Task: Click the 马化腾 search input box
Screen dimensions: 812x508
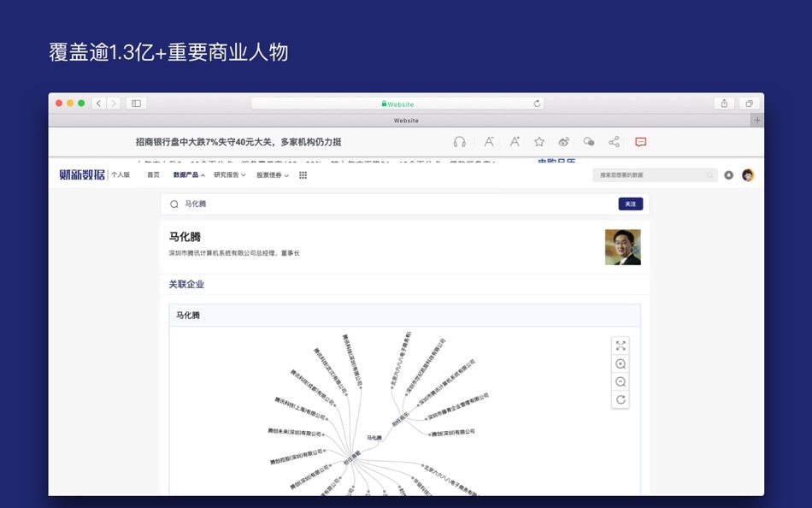Action: click(x=404, y=204)
